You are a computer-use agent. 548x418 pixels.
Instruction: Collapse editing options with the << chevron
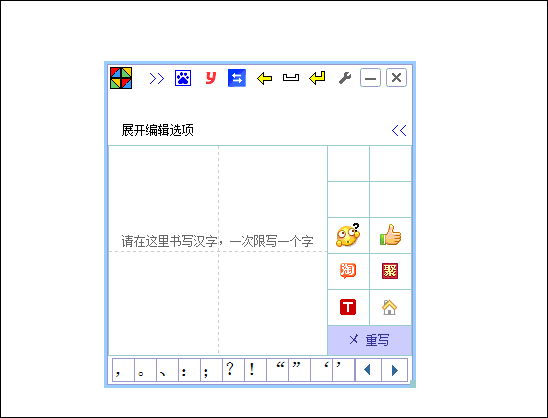point(399,130)
